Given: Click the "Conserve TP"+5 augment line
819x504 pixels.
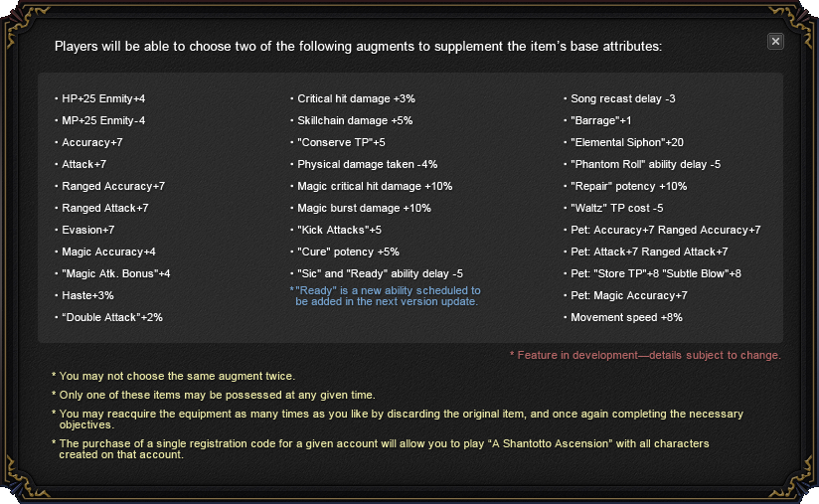Looking at the screenshot, I should [x=341, y=142].
